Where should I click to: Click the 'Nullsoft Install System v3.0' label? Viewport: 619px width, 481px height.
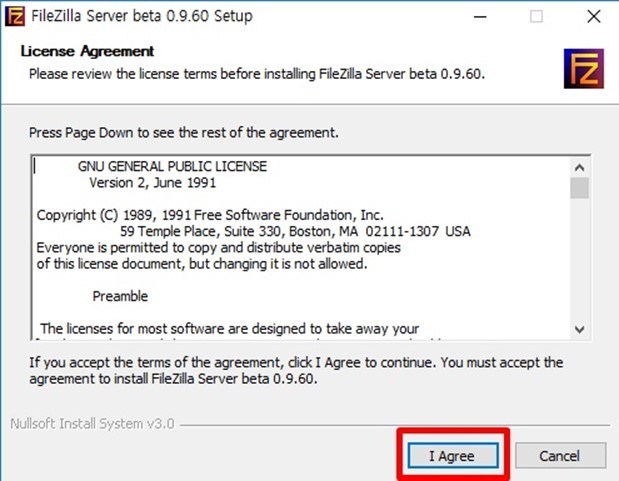pyautogui.click(x=92, y=424)
